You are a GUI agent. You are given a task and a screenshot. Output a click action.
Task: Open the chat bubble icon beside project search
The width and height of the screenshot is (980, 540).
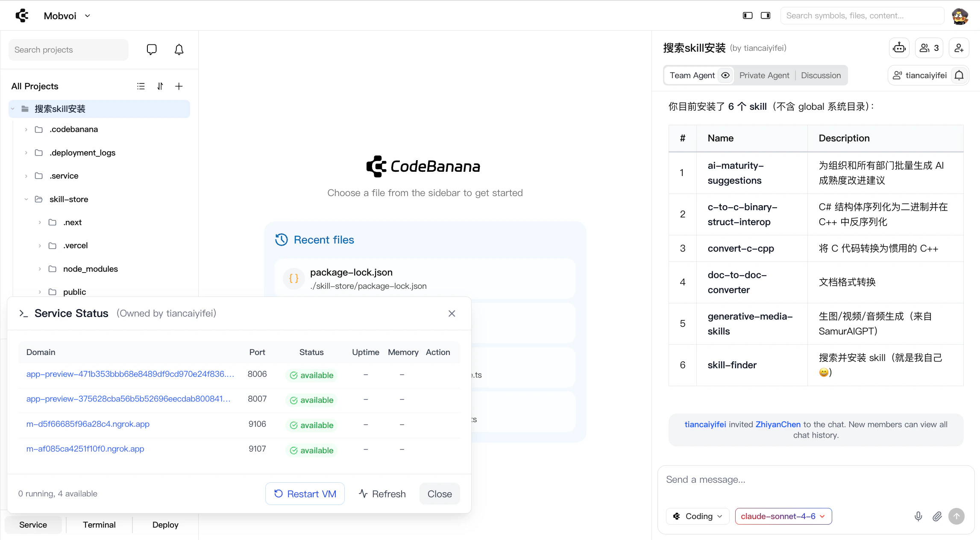(x=151, y=50)
